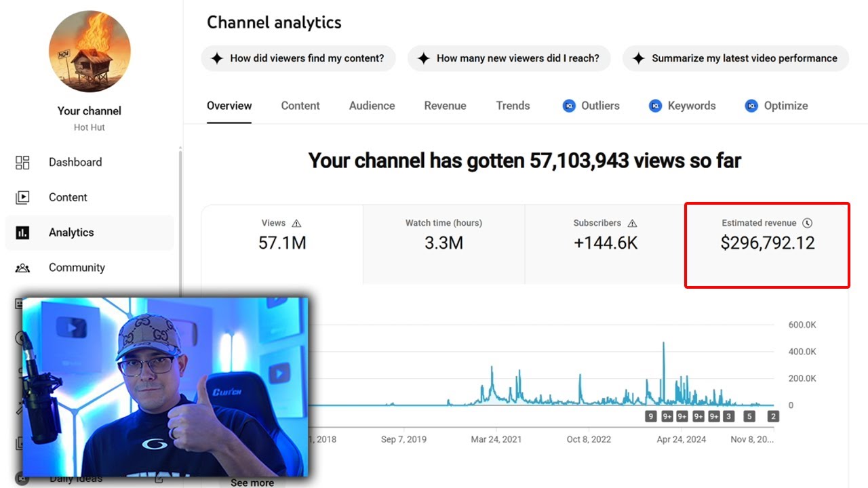Click the Hot Hut channel avatar

(x=90, y=52)
